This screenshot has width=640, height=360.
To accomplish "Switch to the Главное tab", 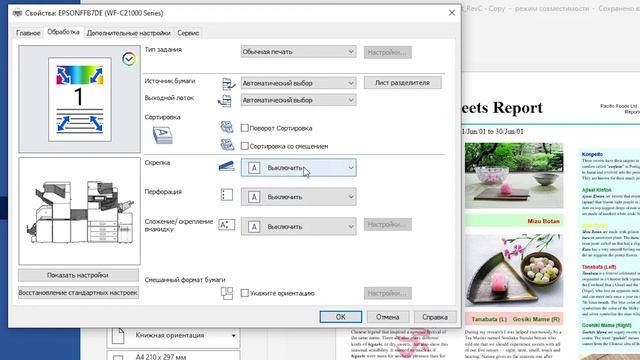I will [x=28, y=33].
